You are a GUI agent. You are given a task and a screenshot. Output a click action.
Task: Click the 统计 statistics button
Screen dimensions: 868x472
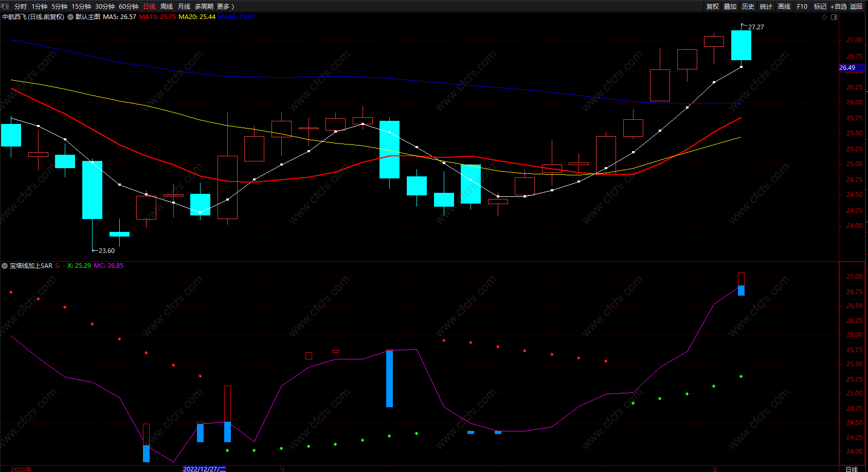point(766,7)
